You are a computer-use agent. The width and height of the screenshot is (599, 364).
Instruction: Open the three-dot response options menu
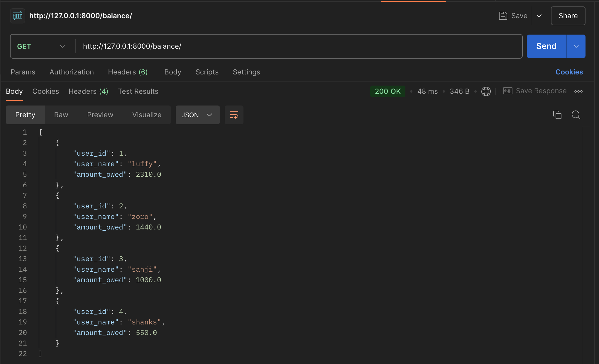[578, 91]
